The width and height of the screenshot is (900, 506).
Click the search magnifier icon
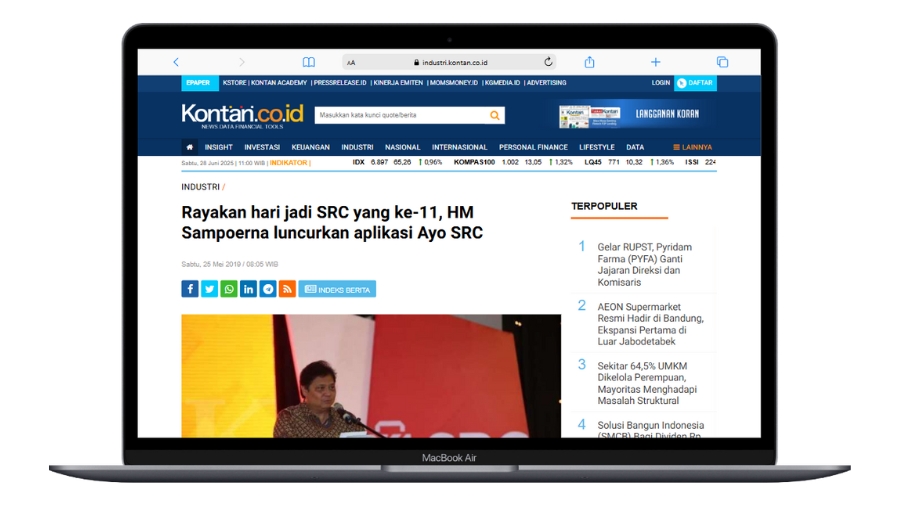tap(494, 115)
